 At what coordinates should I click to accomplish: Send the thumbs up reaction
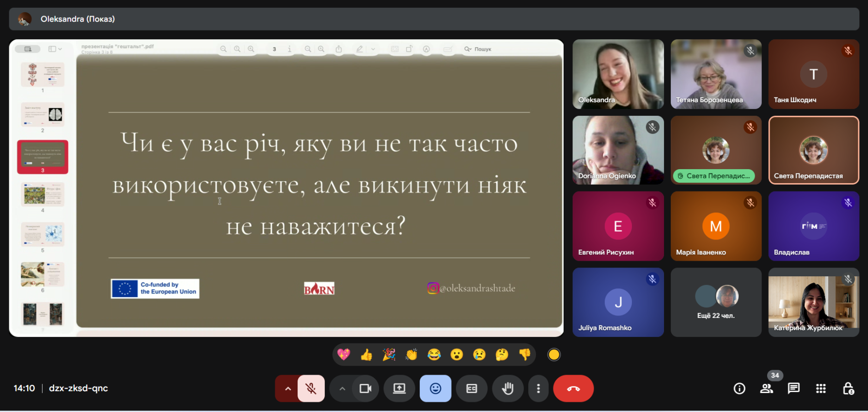point(366,355)
